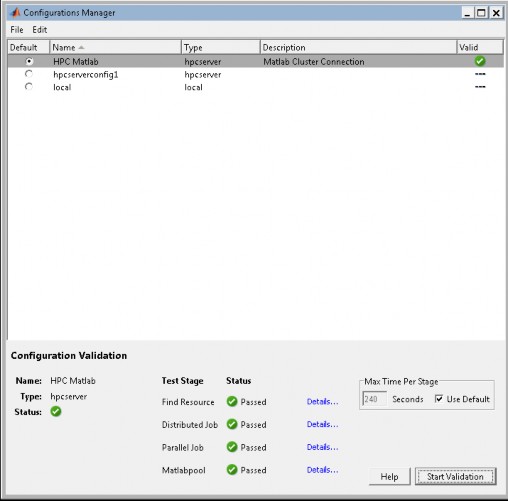Image resolution: width=508 pixels, height=501 pixels.
Task: Click the Description column header
Action: (358, 47)
